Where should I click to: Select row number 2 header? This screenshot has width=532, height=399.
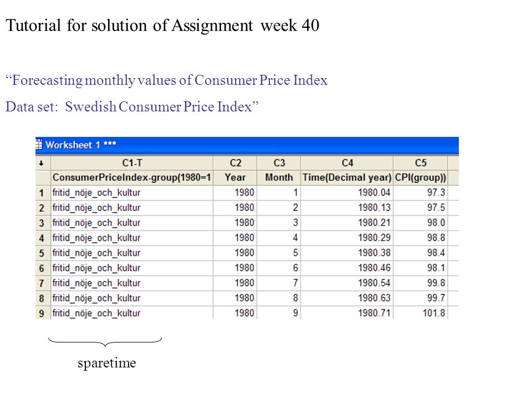43,208
